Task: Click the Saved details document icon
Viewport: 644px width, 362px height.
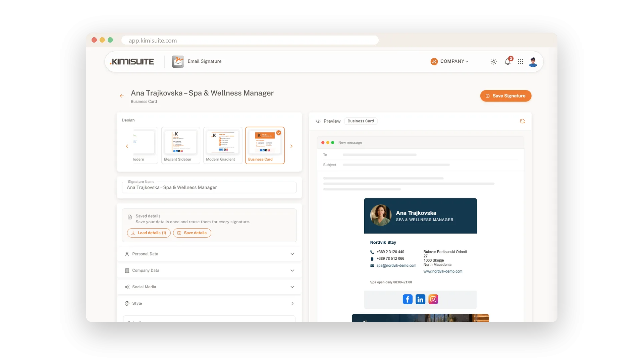Action: 130,217
